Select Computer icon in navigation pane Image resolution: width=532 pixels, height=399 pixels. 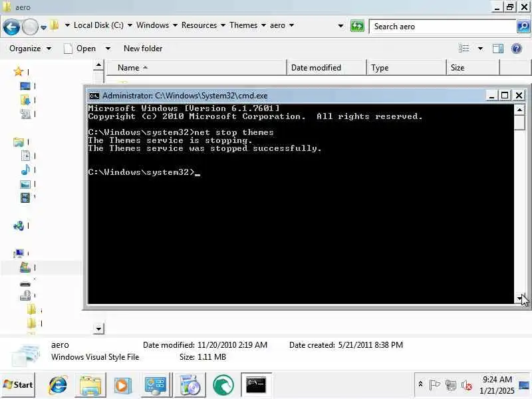click(19, 253)
